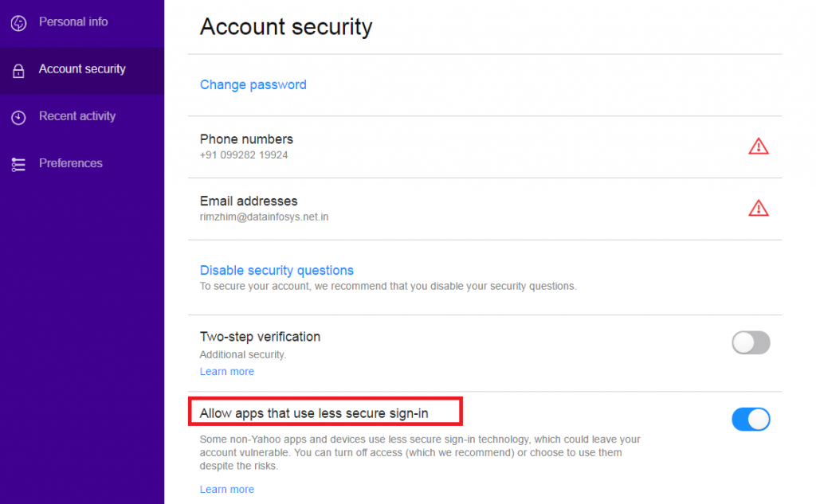Click the red warning icon for Email addresses
This screenshot has height=504, width=816.
(758, 208)
